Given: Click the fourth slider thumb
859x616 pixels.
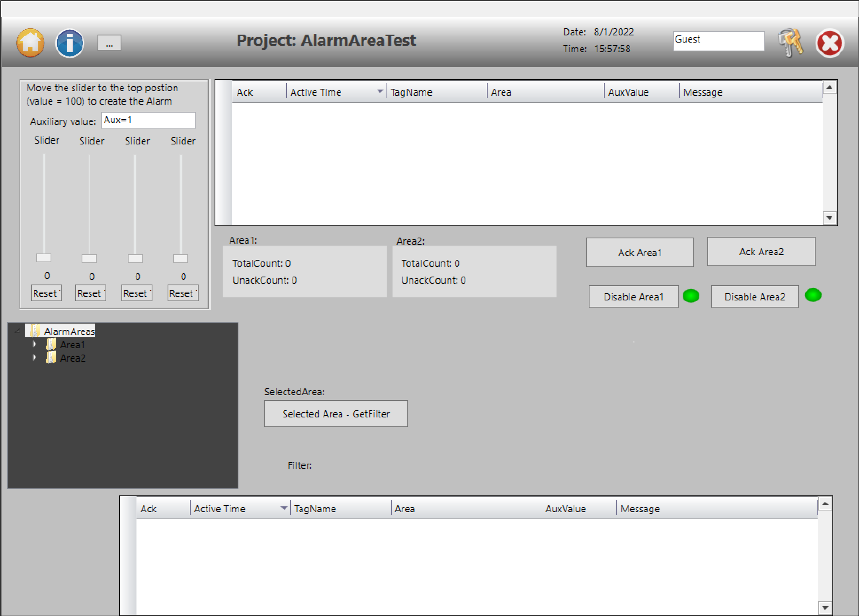Looking at the screenshot, I should tap(181, 259).
